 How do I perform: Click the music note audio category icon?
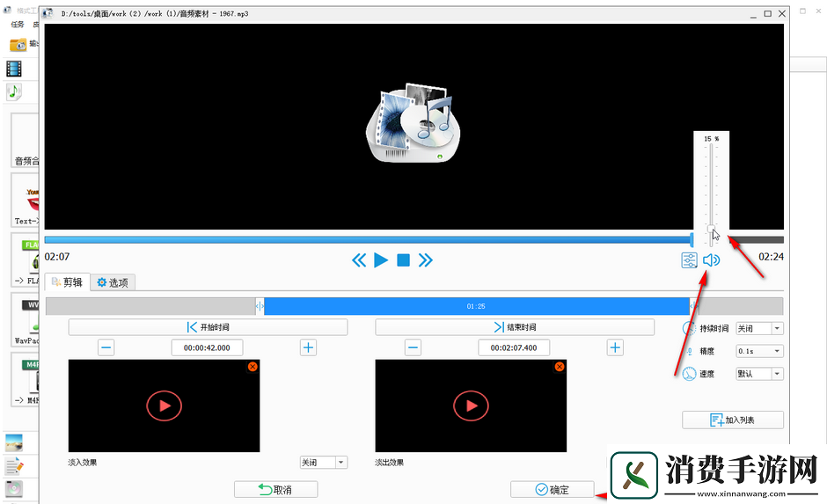coord(14,91)
